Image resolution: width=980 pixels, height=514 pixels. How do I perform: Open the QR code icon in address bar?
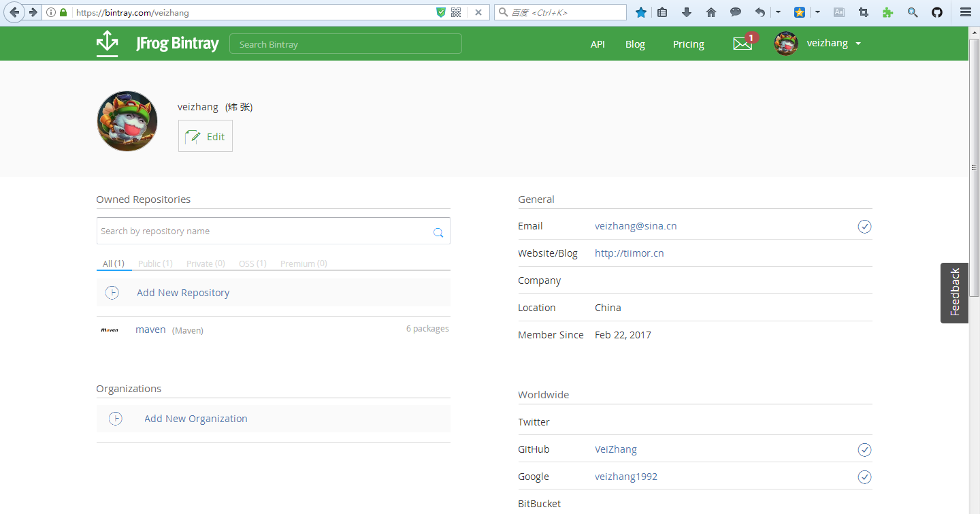tap(456, 12)
